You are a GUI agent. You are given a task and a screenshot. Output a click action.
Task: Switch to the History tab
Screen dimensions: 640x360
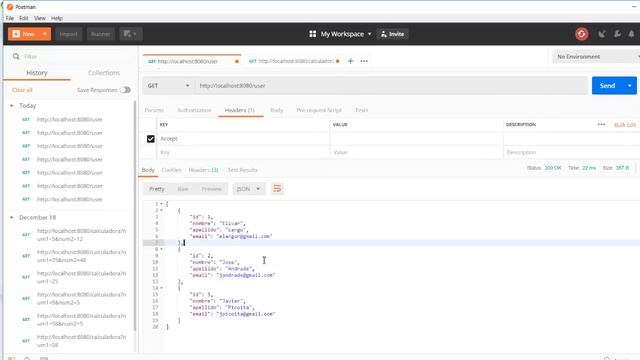(x=37, y=73)
